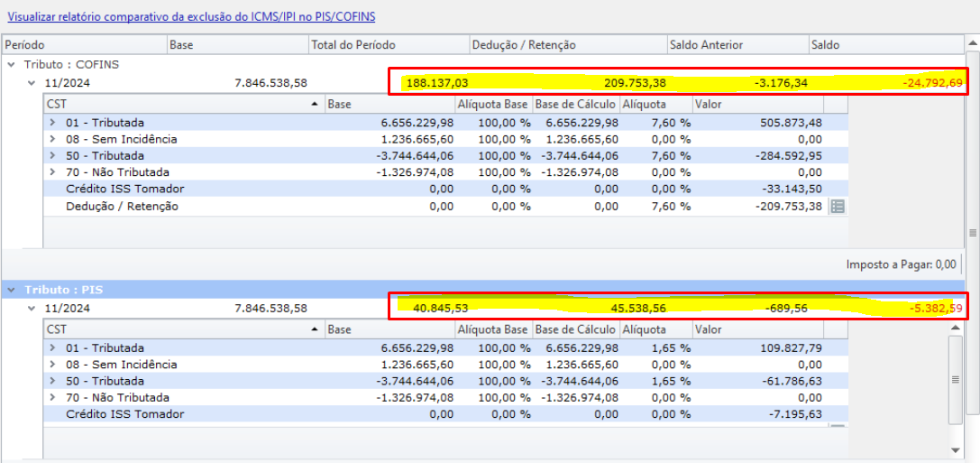Select PIS total do período 40.845,53

pyautogui.click(x=441, y=308)
